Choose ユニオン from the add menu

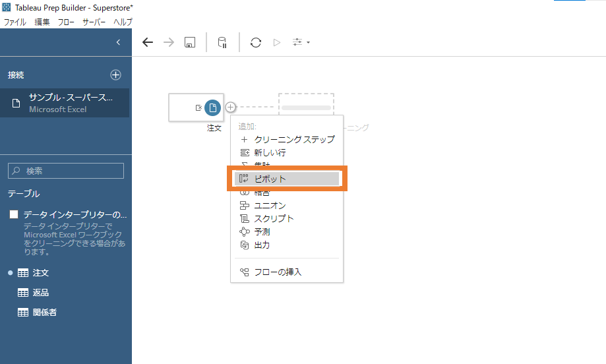point(287,205)
